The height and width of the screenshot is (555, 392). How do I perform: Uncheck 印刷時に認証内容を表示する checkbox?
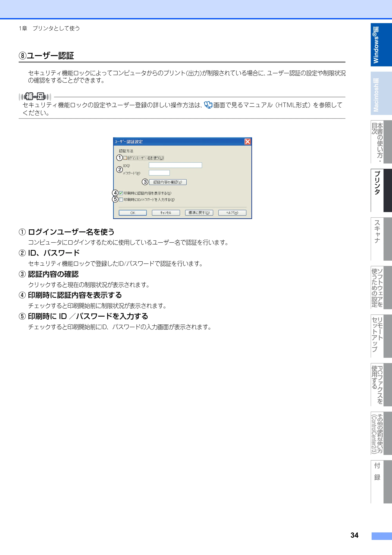(121, 193)
